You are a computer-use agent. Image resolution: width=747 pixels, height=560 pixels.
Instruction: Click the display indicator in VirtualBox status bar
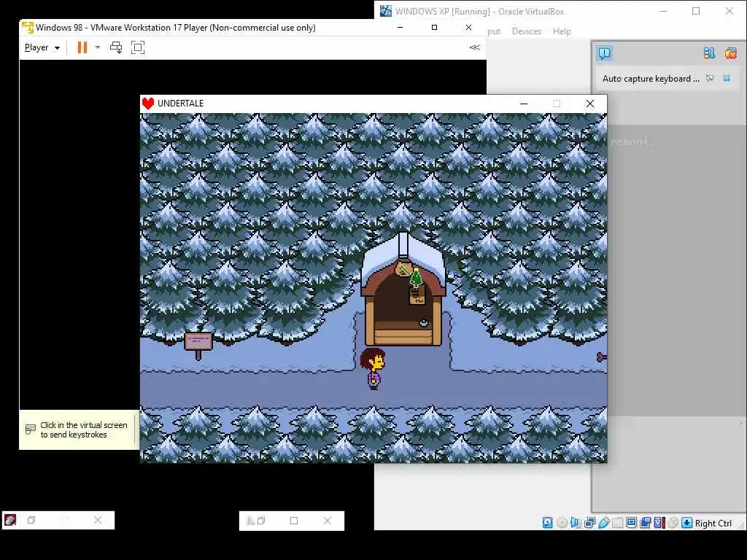point(631,522)
